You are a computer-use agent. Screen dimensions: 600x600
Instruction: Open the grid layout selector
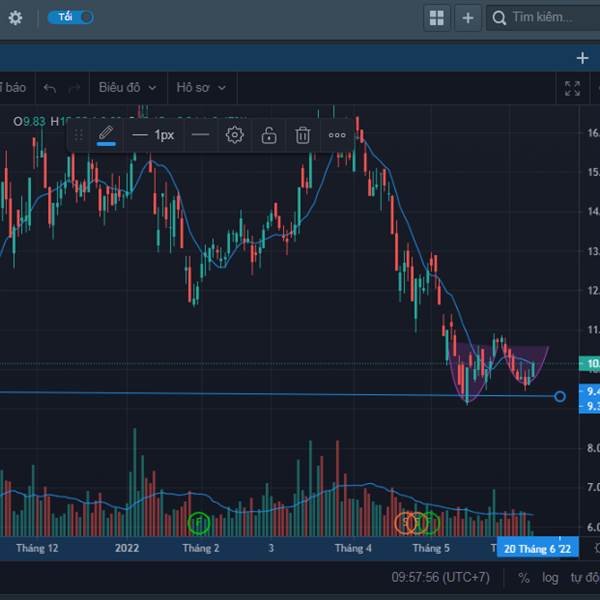437,18
